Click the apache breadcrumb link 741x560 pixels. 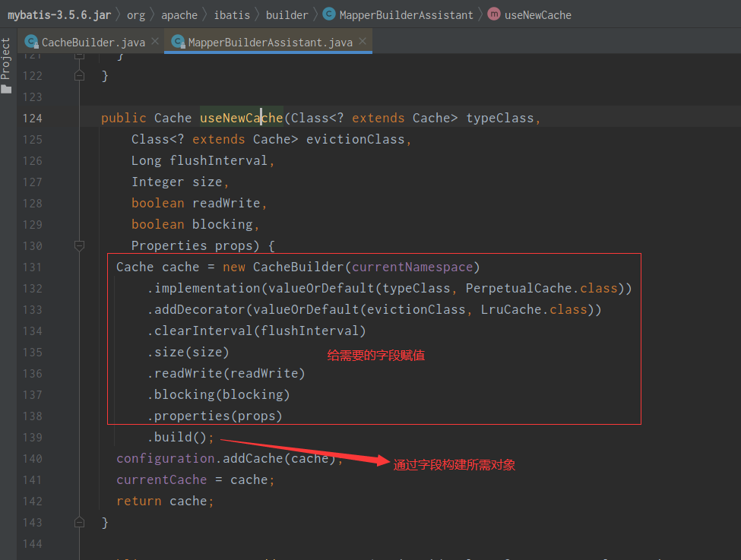click(x=179, y=14)
